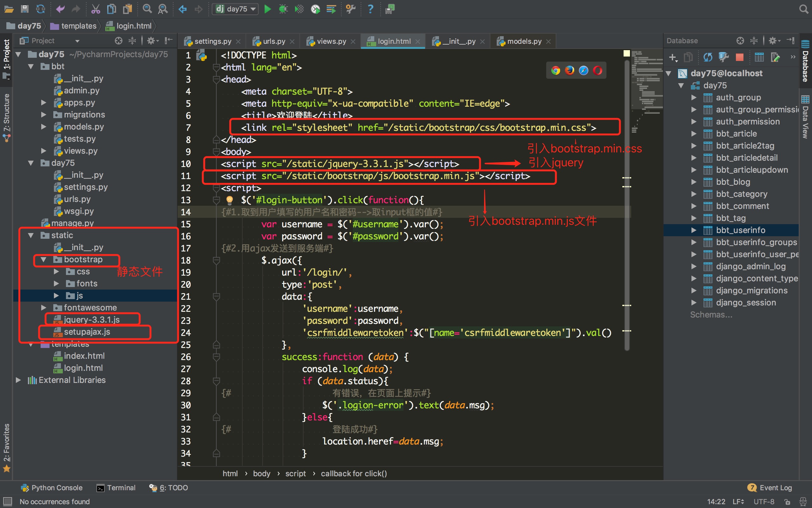Select setupajax.js in the project tree
This screenshot has width=812, height=508.
[x=87, y=331]
